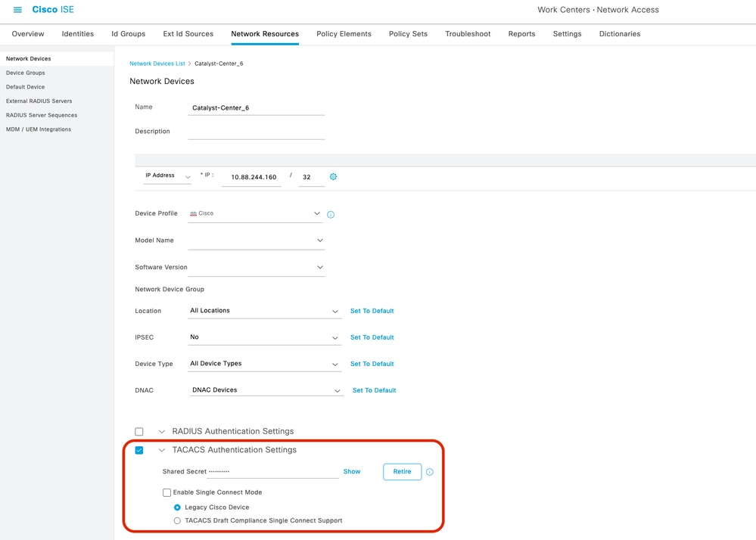Check Enable Single Connect Mode

pyautogui.click(x=166, y=492)
